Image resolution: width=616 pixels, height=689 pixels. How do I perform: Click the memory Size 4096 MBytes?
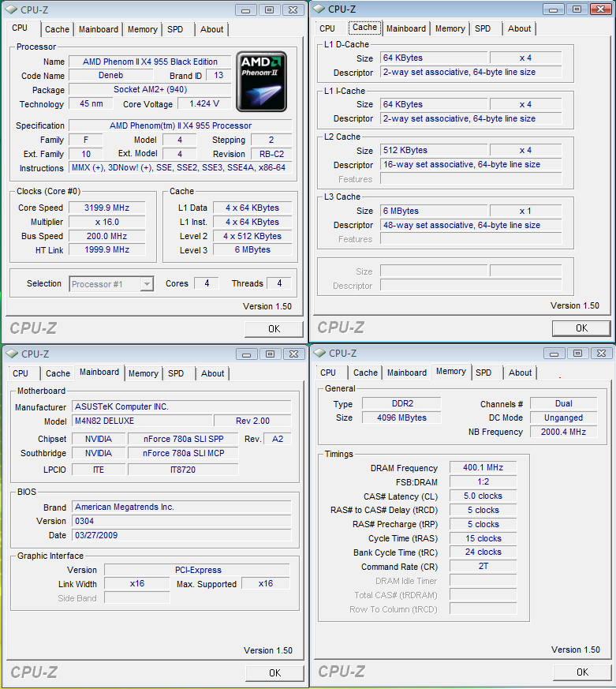pyautogui.click(x=401, y=418)
